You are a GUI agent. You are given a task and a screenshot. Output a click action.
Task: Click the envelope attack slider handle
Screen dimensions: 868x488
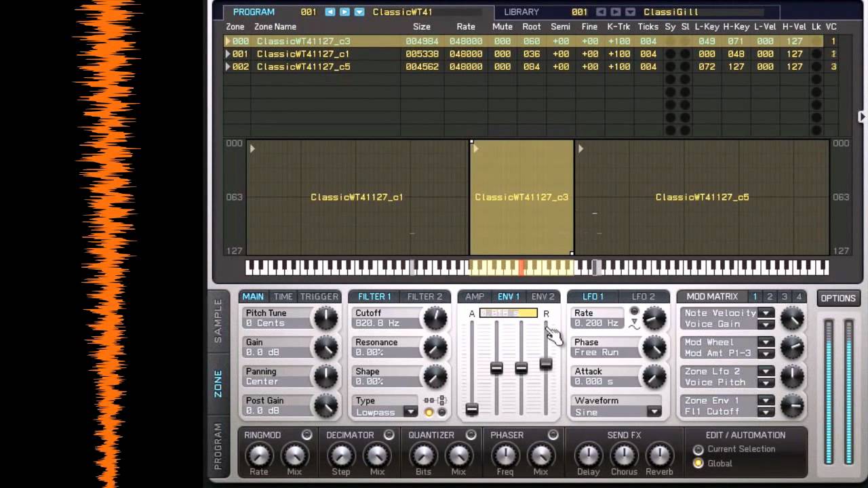tap(472, 409)
